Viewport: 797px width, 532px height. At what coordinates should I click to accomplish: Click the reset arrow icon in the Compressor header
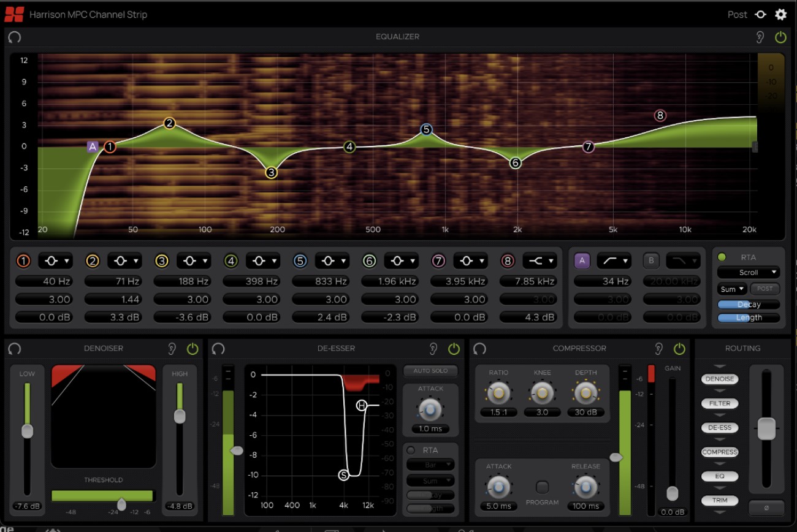480,348
